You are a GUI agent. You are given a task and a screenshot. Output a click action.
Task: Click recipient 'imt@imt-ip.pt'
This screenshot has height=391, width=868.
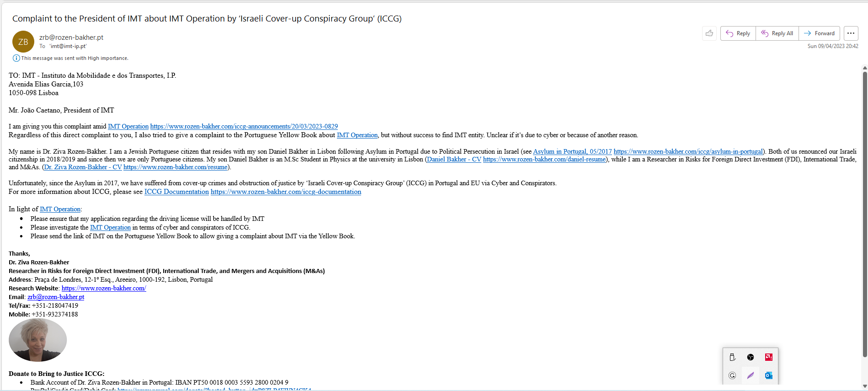click(x=68, y=46)
